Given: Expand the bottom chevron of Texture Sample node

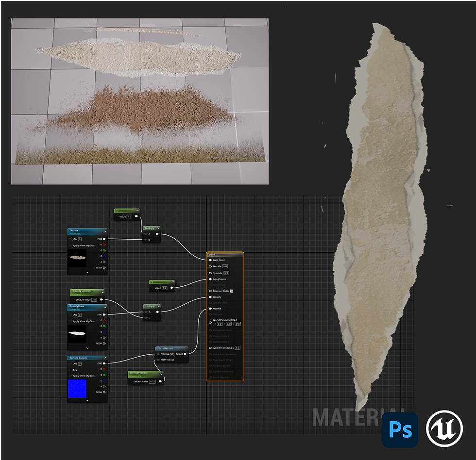Looking at the screenshot, I should pyautogui.click(x=87, y=400).
